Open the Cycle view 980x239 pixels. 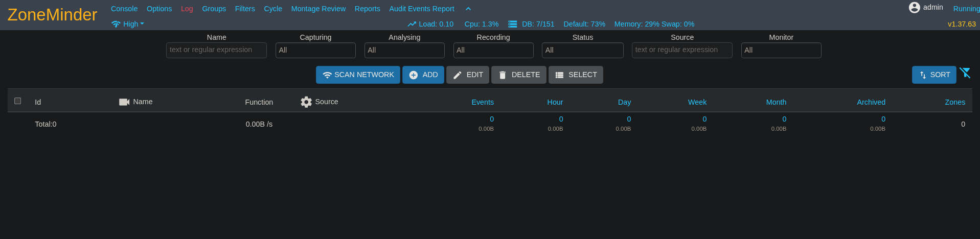point(273,9)
